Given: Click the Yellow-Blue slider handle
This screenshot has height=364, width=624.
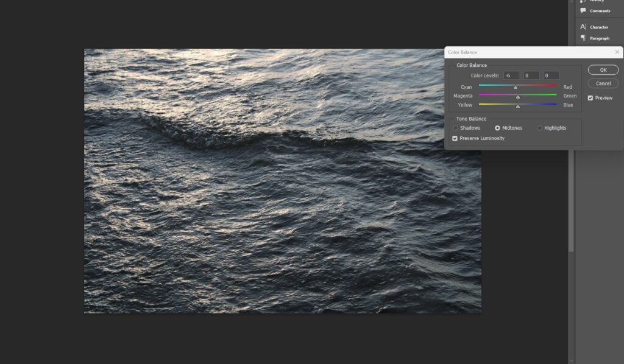Looking at the screenshot, I should [x=518, y=107].
